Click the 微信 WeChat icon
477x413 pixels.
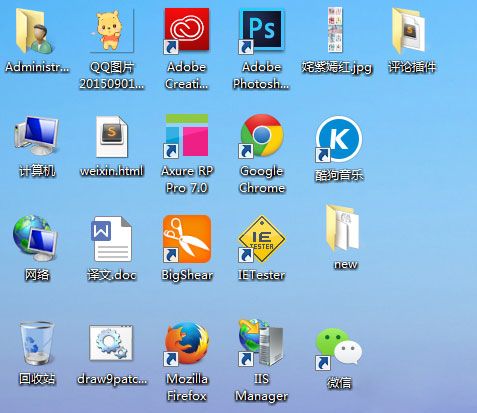(x=338, y=348)
